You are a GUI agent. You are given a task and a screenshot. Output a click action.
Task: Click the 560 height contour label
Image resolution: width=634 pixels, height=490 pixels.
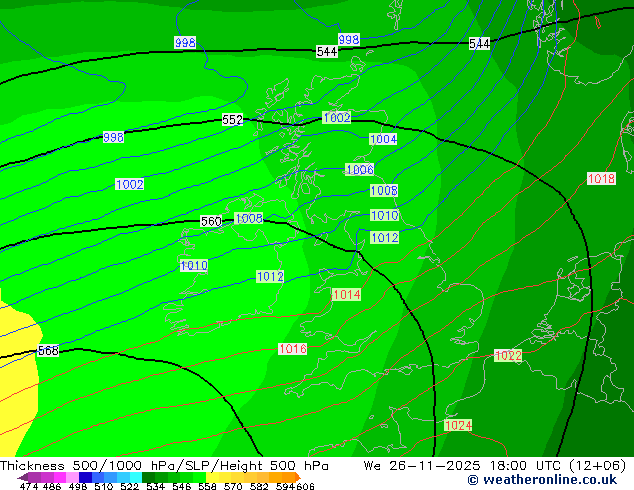211,221
